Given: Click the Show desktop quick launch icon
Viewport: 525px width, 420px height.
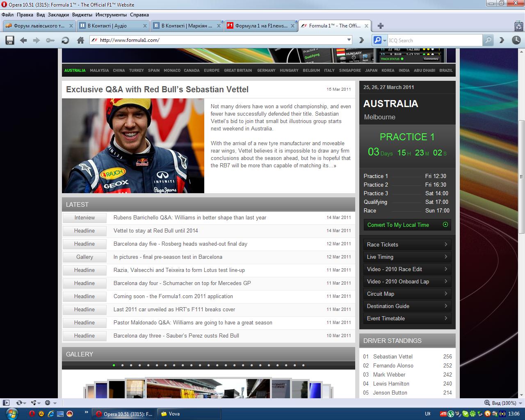Looking at the screenshot, I should (x=60, y=414).
